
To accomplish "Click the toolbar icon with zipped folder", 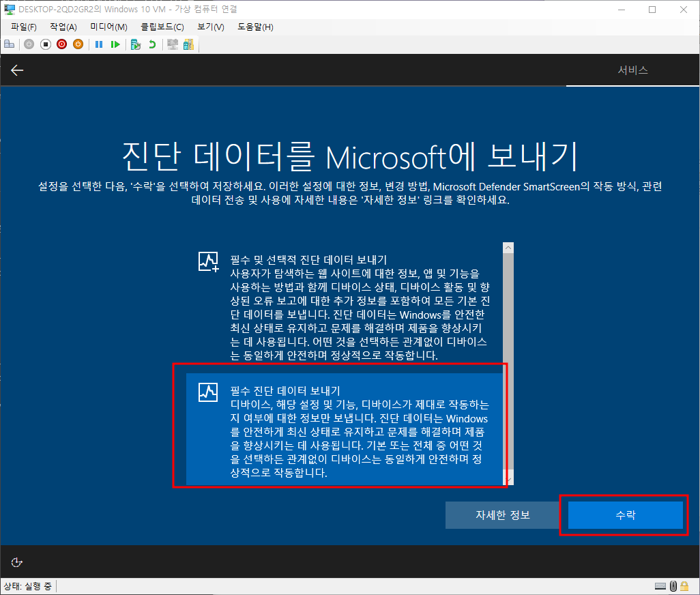I will pyautogui.click(x=188, y=44).
